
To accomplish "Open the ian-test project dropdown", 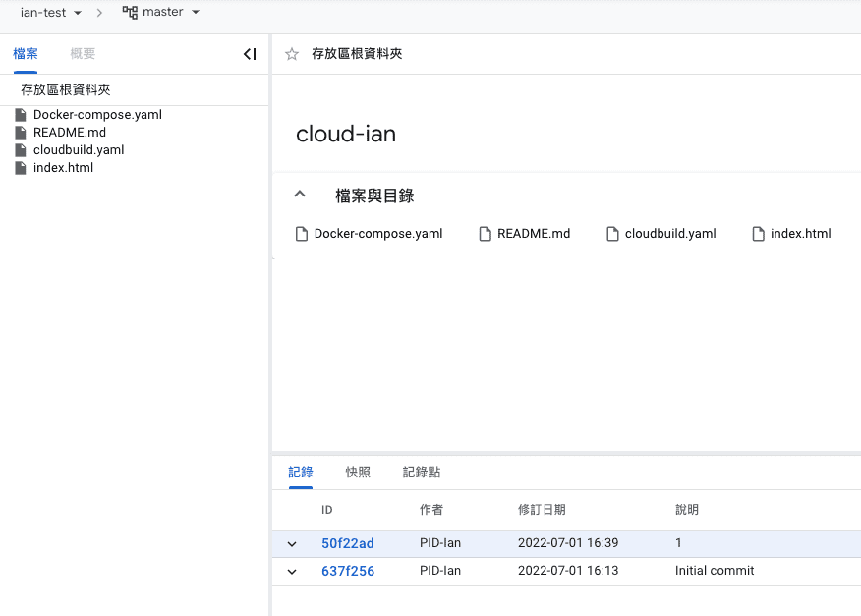I will click(x=46, y=13).
